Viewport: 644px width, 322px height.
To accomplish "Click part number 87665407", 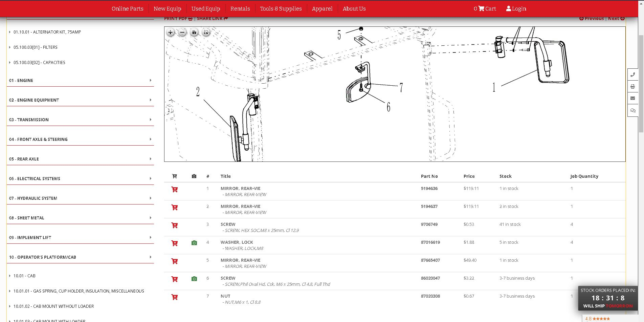I will 430,260.
